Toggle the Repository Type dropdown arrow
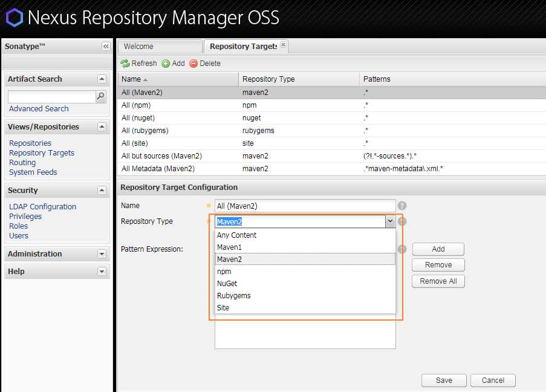This screenshot has width=546, height=392. (391, 221)
